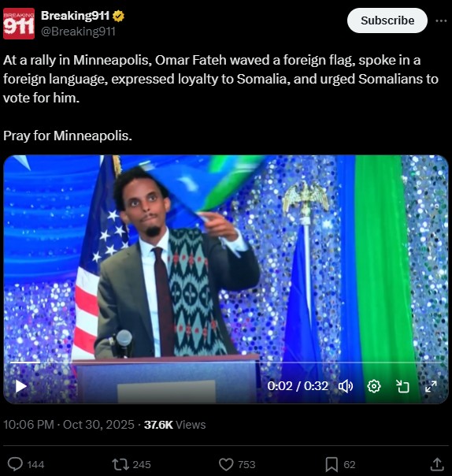Click the Subscribe button
The image size is (452, 476).
coord(387,20)
